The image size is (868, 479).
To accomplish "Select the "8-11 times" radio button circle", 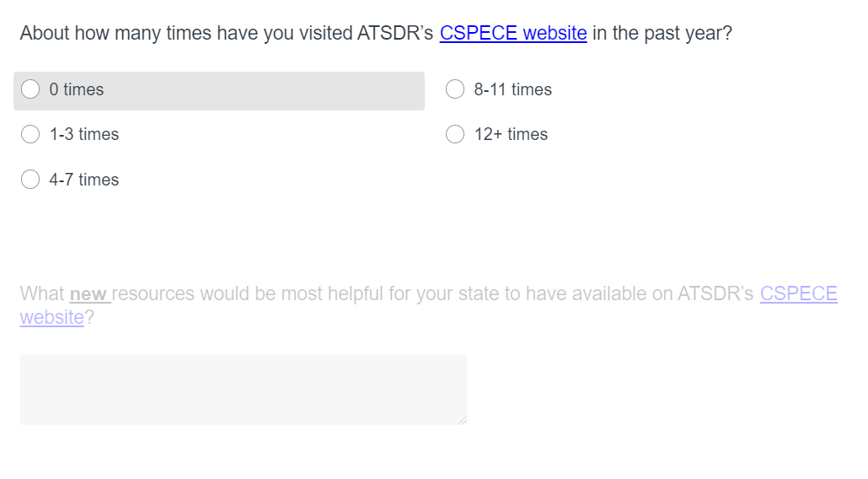I will pos(455,89).
